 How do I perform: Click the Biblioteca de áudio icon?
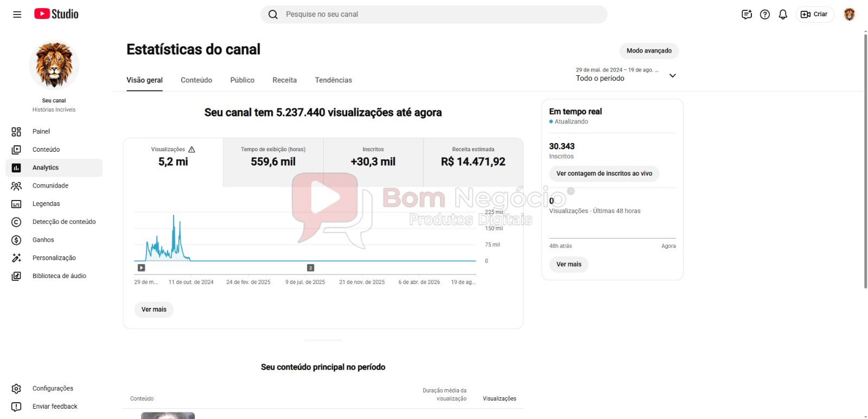16,276
